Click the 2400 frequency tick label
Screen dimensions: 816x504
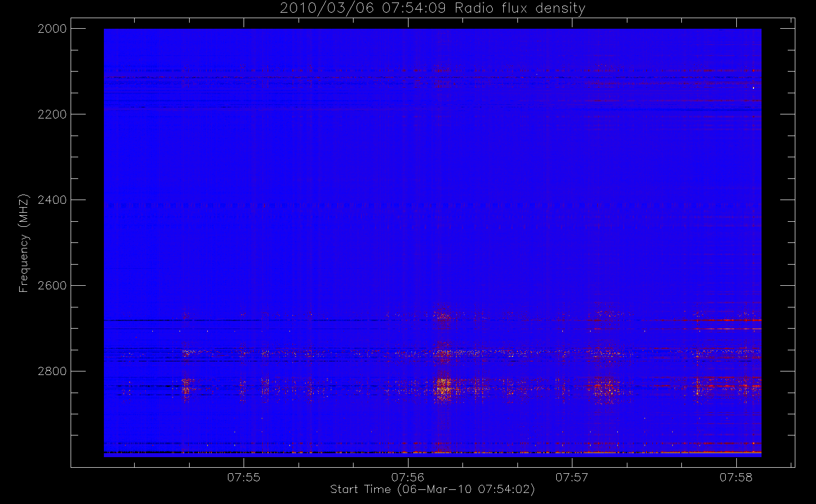click(52, 200)
